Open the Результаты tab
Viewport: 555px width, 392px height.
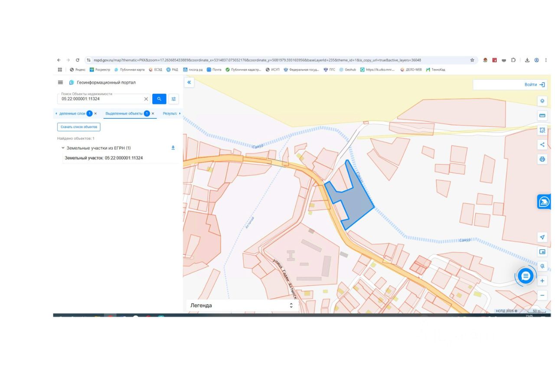coord(170,113)
